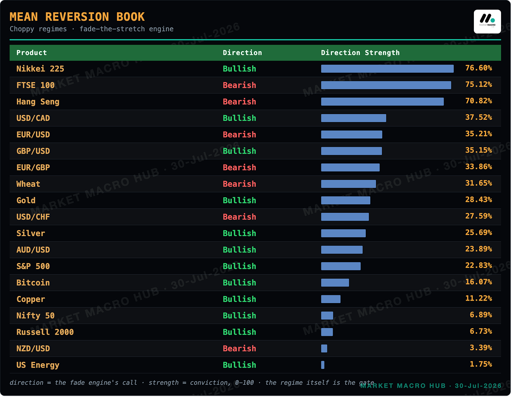Select the Silver product name

click(x=31, y=233)
